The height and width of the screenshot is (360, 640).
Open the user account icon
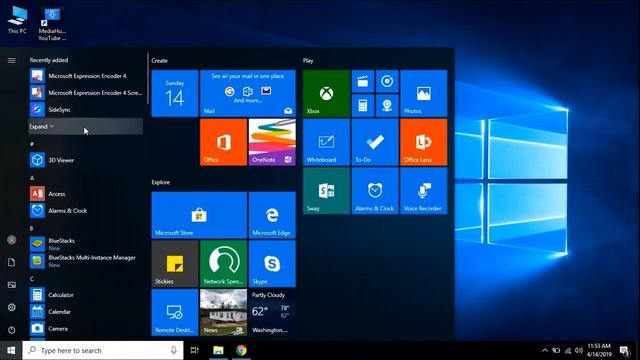[x=11, y=240]
